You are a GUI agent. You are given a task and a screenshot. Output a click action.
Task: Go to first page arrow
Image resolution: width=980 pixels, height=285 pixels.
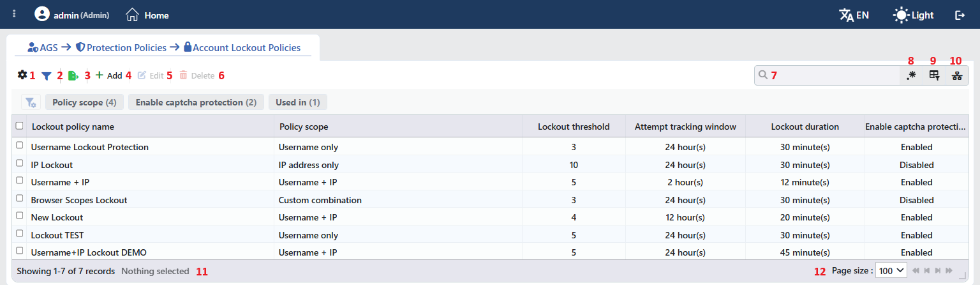[x=916, y=271]
